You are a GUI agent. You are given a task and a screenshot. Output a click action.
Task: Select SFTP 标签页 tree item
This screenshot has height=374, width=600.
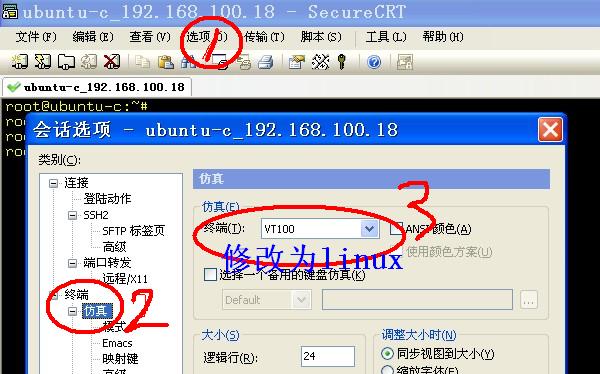click(x=134, y=231)
